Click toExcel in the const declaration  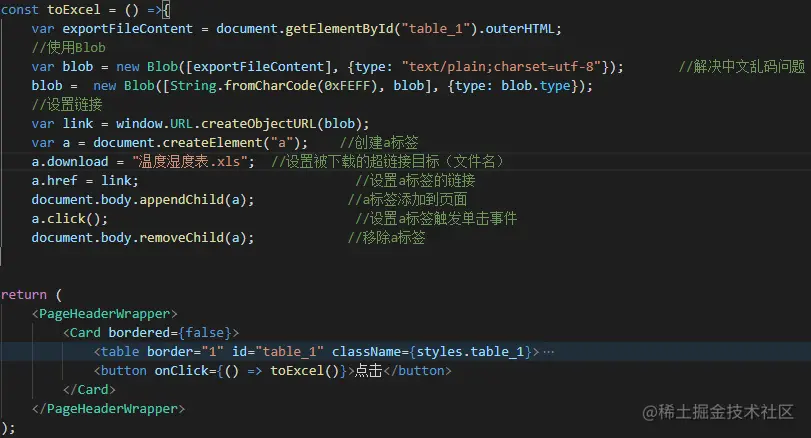point(73,10)
